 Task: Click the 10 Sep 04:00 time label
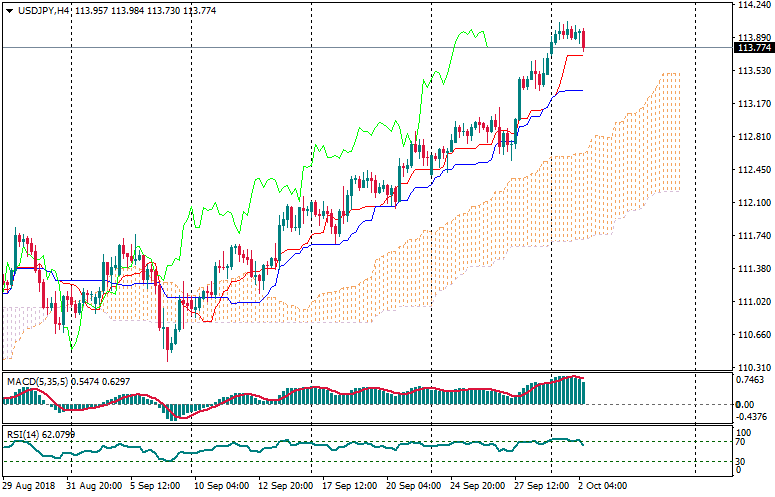219,486
